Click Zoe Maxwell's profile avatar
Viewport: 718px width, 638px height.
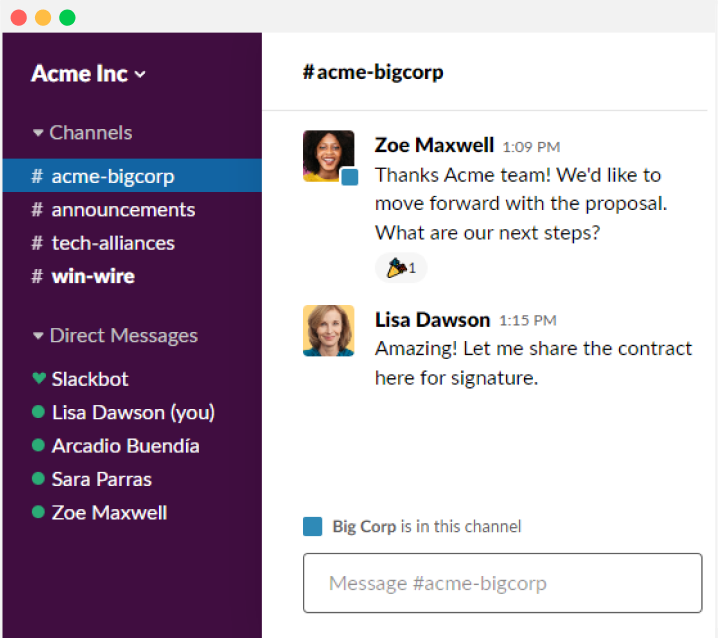[328, 155]
